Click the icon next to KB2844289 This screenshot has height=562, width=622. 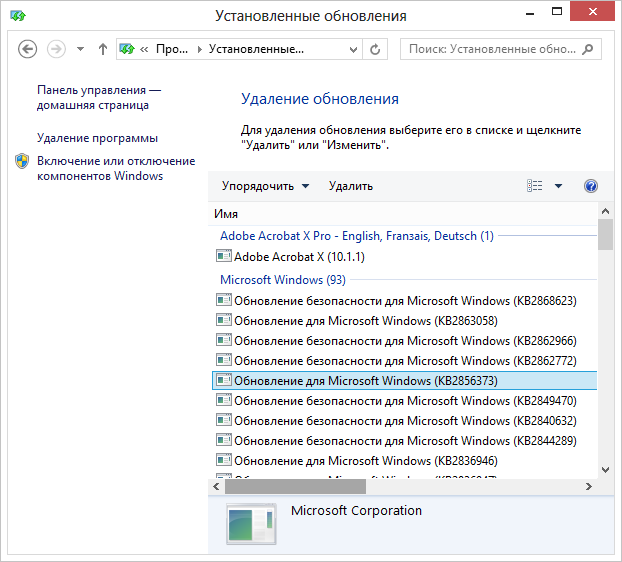[224, 440]
